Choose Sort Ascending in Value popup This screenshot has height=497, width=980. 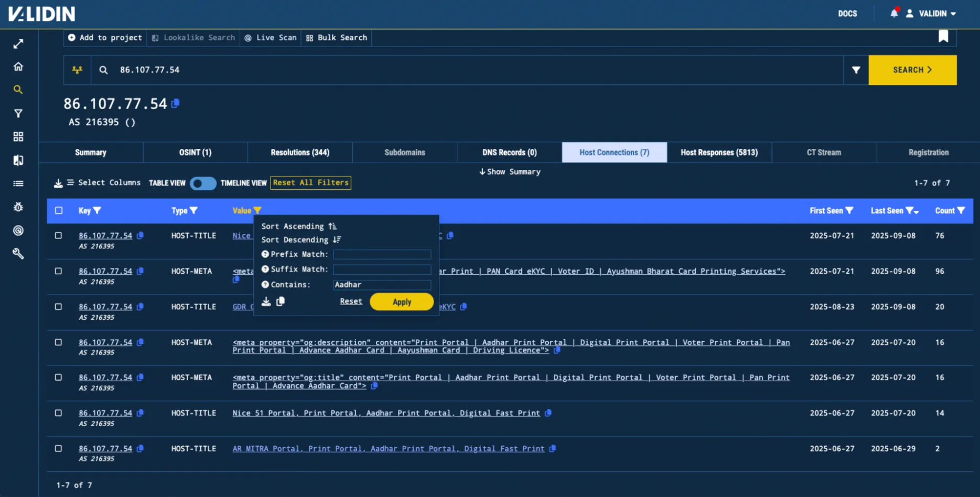299,226
